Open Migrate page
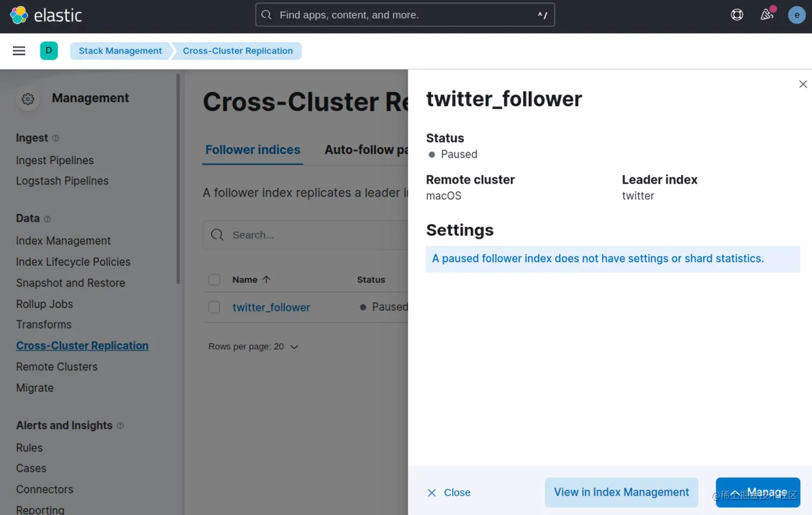 tap(35, 388)
